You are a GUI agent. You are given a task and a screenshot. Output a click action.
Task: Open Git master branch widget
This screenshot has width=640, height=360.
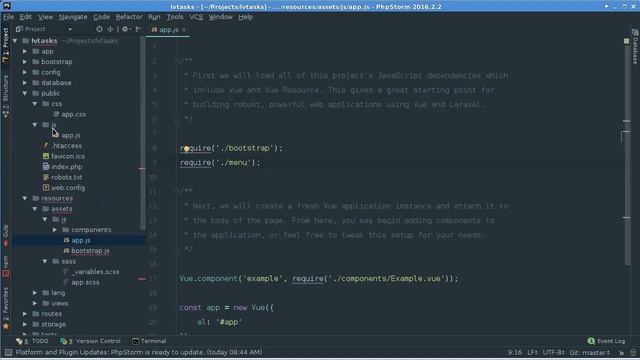click(x=589, y=353)
